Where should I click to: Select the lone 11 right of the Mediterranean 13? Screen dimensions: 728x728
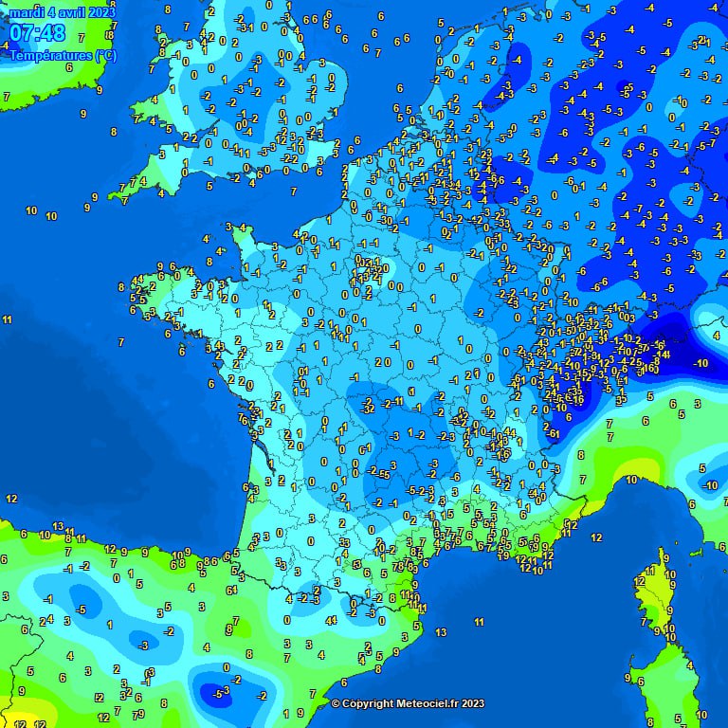[x=480, y=622]
